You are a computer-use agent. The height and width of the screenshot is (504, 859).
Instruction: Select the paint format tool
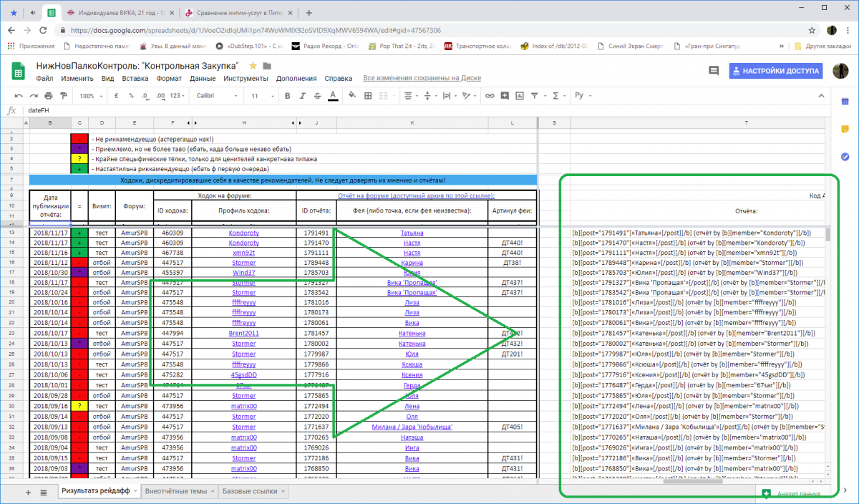63,95
